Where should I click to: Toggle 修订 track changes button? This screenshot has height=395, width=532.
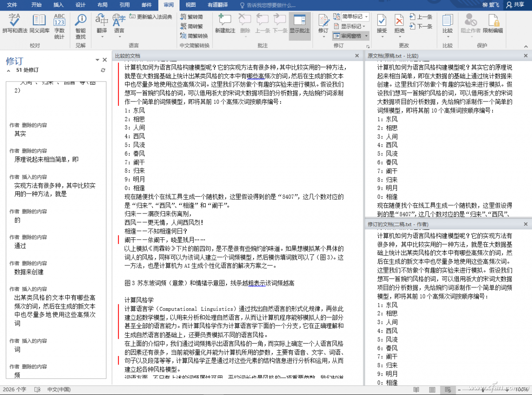pos(323,23)
